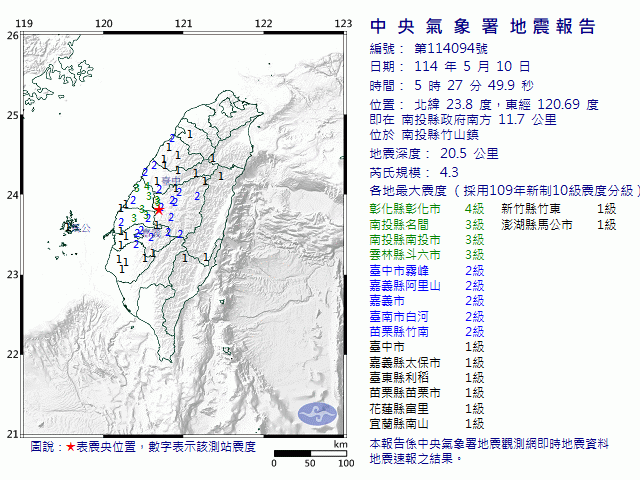The image size is (640, 480).
Task: Click the row 新竹縣竹東 1級
Action: (559, 209)
